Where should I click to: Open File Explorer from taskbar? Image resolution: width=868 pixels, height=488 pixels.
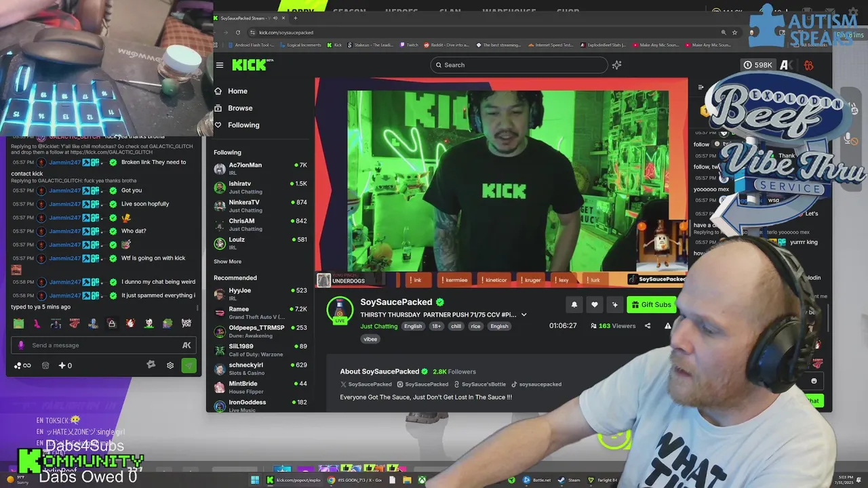click(407, 480)
